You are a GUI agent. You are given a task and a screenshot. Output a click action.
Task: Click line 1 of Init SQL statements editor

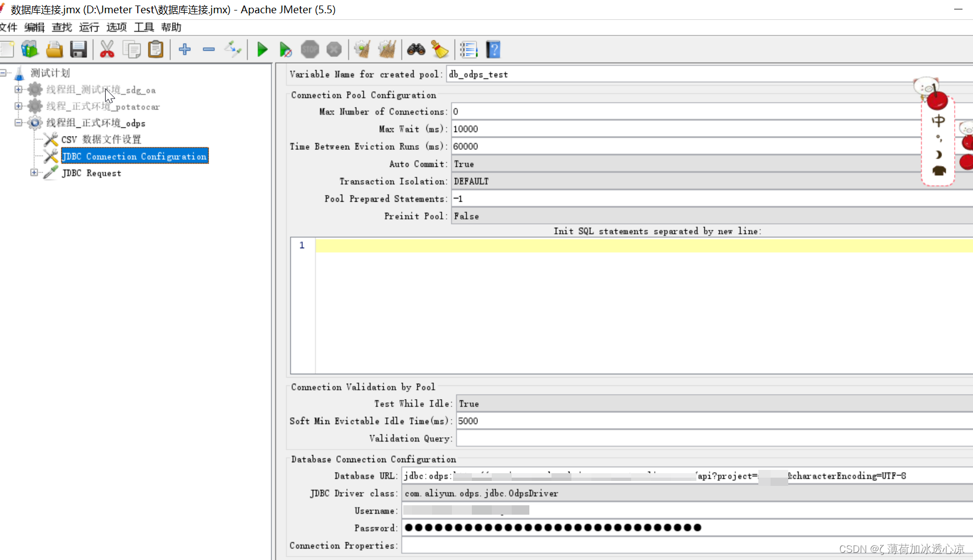click(x=644, y=245)
